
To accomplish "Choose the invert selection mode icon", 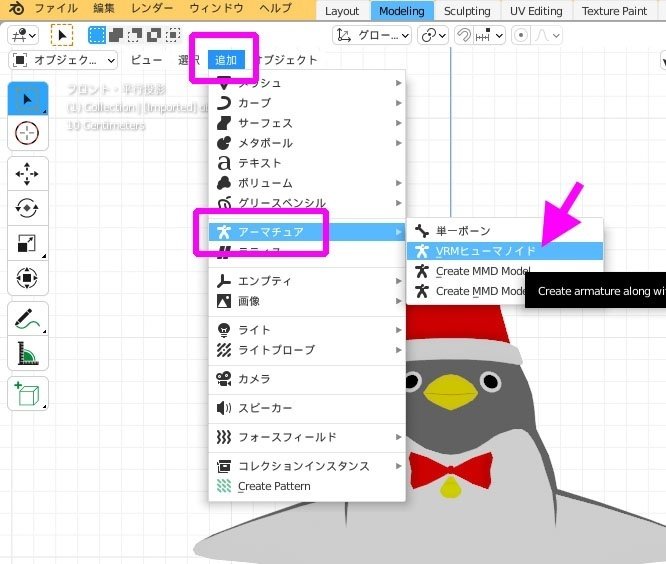I will click(x=154, y=35).
